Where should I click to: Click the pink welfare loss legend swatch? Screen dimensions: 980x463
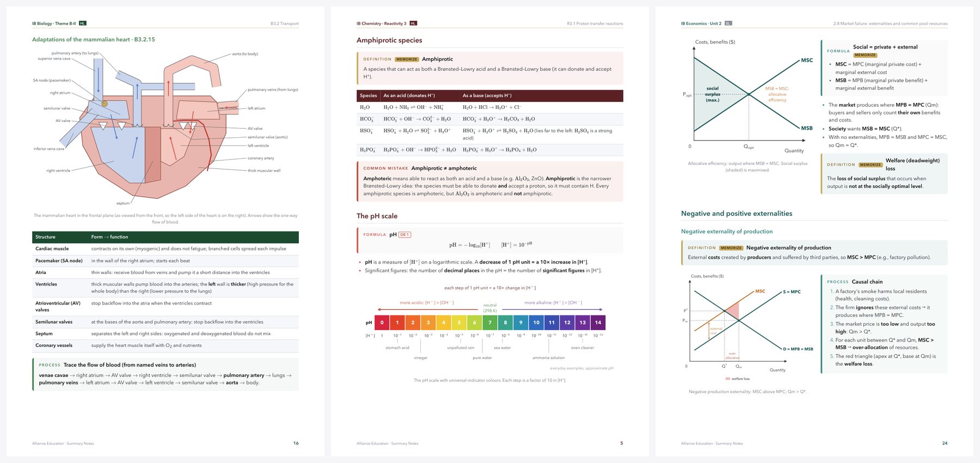click(x=727, y=379)
